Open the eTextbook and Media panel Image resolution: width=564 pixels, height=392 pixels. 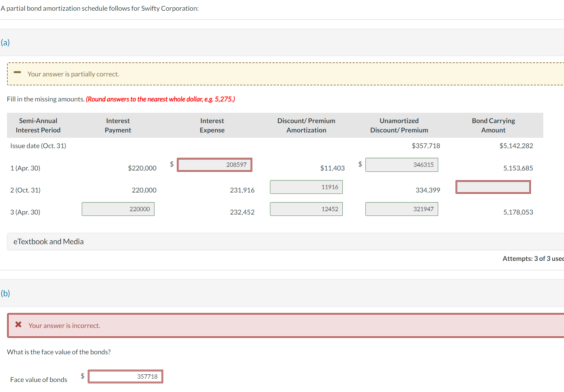(x=48, y=241)
